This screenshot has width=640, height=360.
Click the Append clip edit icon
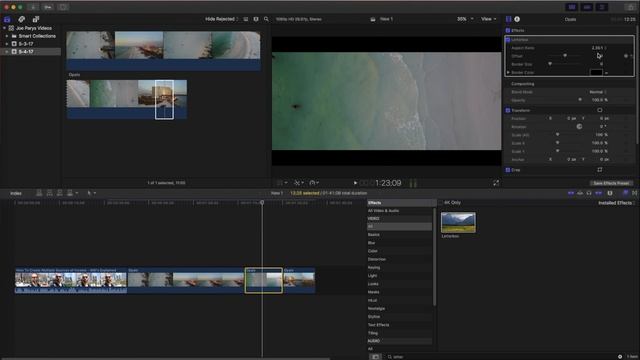(x=60, y=193)
